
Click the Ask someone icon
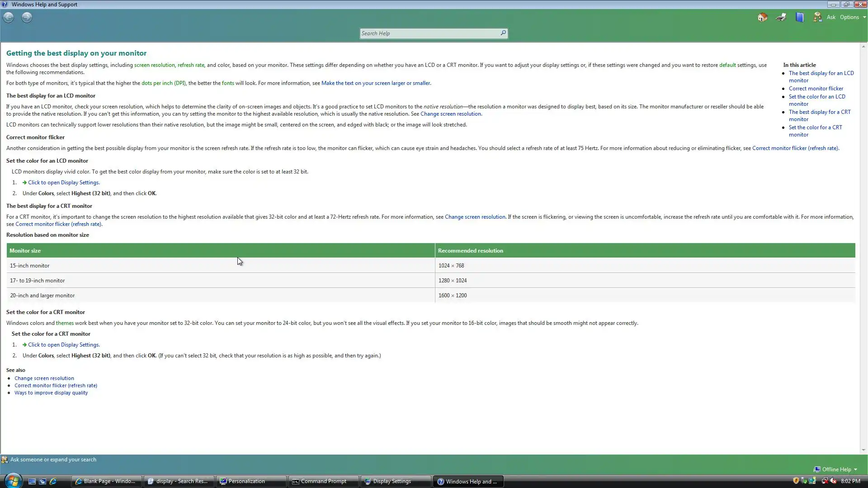pos(817,17)
